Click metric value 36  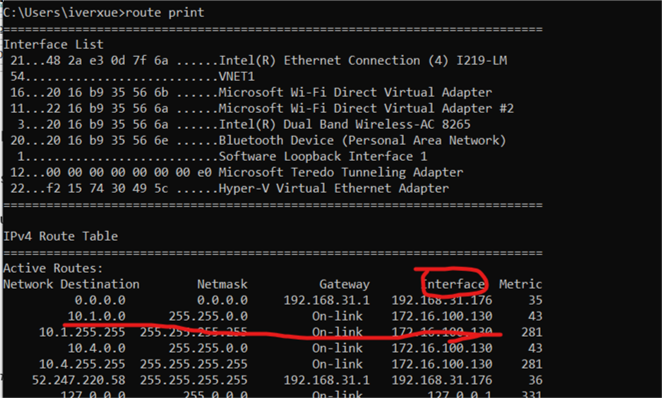coord(535,380)
